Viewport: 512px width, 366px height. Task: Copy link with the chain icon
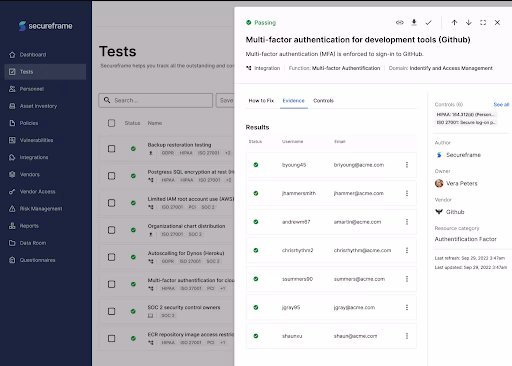point(400,22)
